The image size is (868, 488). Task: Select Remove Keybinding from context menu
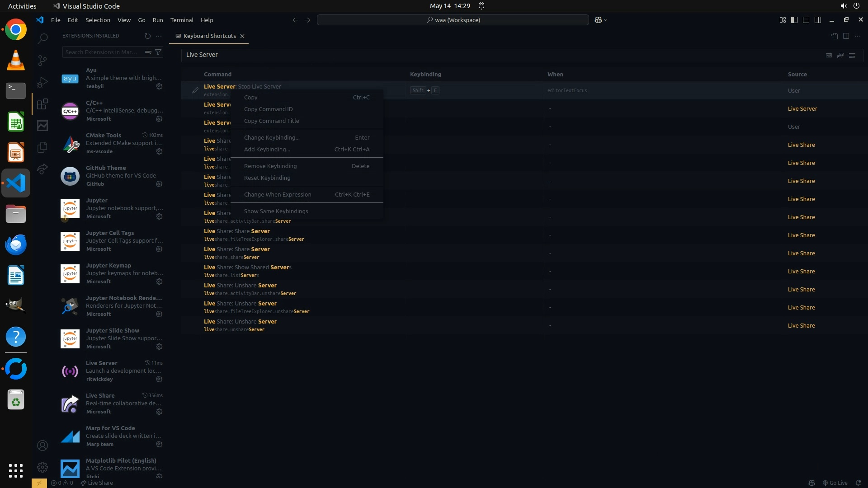(270, 166)
